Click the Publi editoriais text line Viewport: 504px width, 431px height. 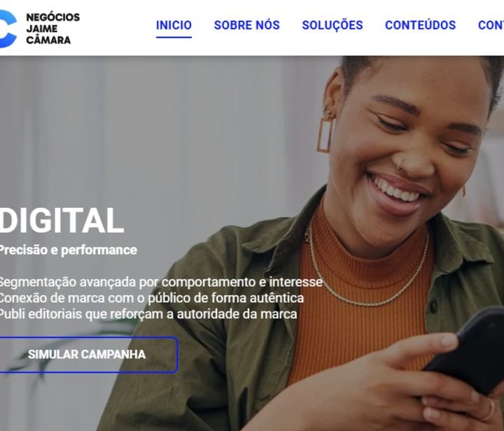point(148,314)
